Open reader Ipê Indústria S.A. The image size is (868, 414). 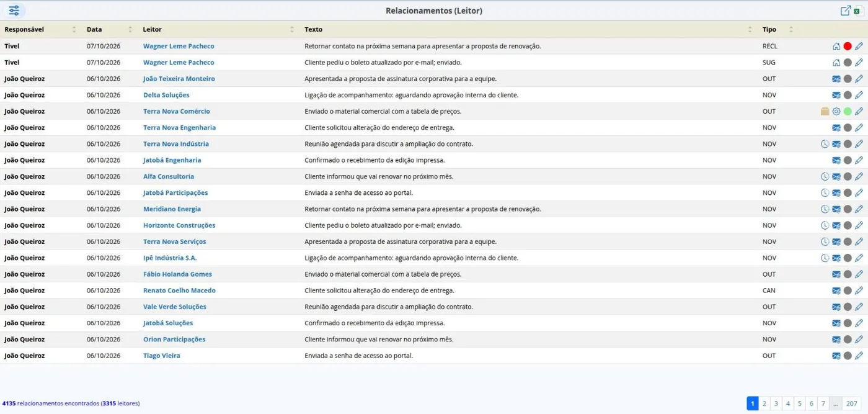pos(170,258)
